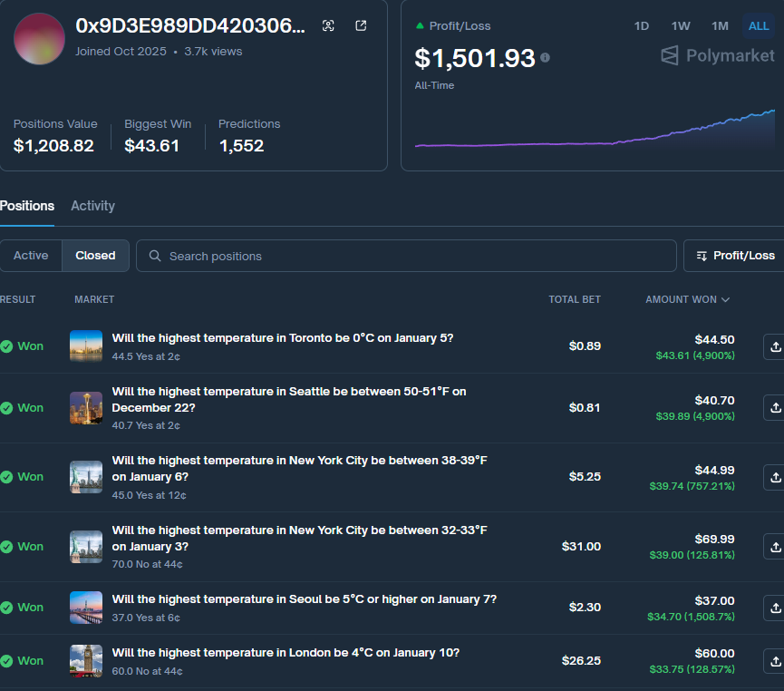The width and height of the screenshot is (784, 691).
Task: Switch to the Active positions filter
Action: click(x=31, y=255)
